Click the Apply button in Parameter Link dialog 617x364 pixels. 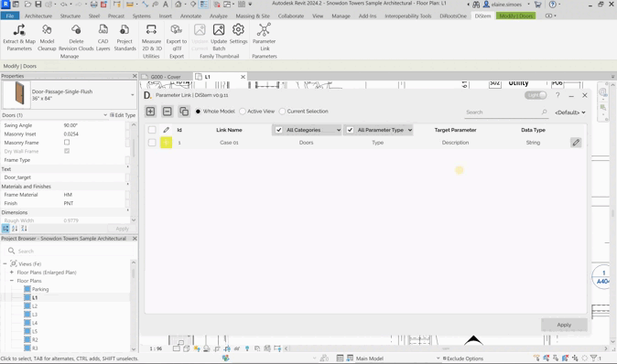point(564,325)
